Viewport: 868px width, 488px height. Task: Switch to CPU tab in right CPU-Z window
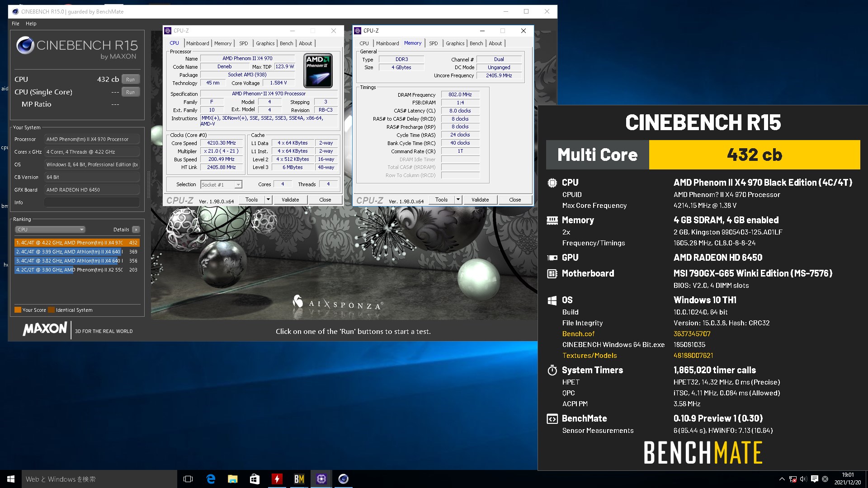point(364,43)
